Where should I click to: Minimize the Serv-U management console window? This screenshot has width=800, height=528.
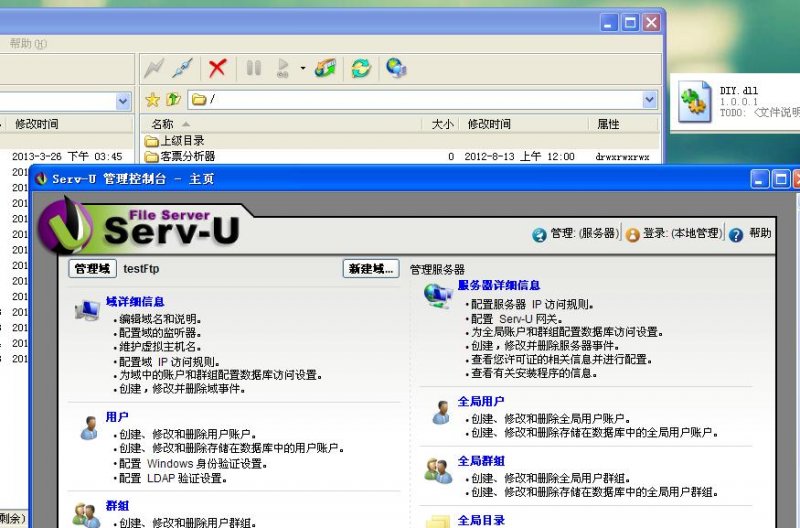click(759, 179)
